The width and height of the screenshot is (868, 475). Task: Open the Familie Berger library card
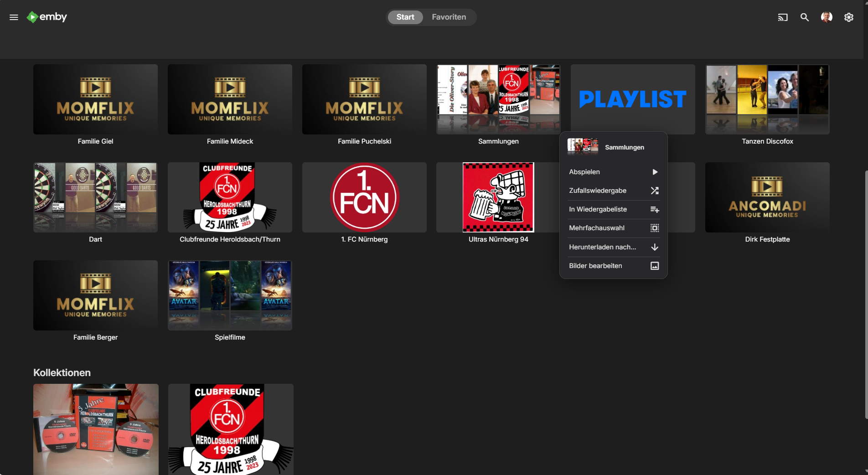(95, 295)
